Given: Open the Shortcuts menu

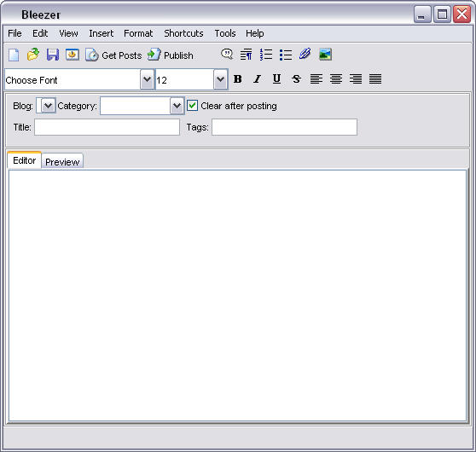Looking at the screenshot, I should (183, 33).
